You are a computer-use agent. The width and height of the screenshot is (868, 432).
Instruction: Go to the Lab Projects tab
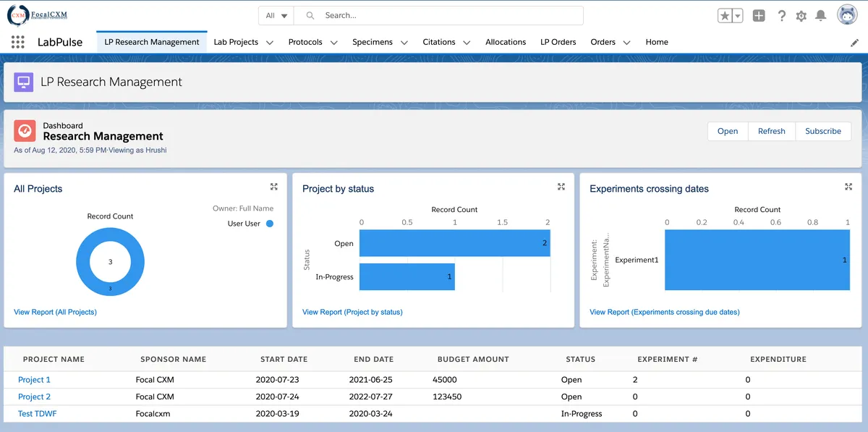(x=236, y=42)
